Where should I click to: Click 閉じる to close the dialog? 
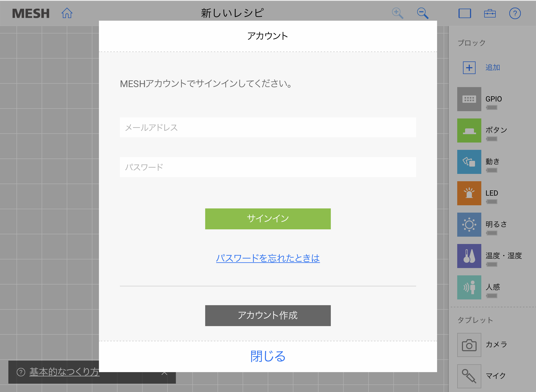[x=268, y=356]
